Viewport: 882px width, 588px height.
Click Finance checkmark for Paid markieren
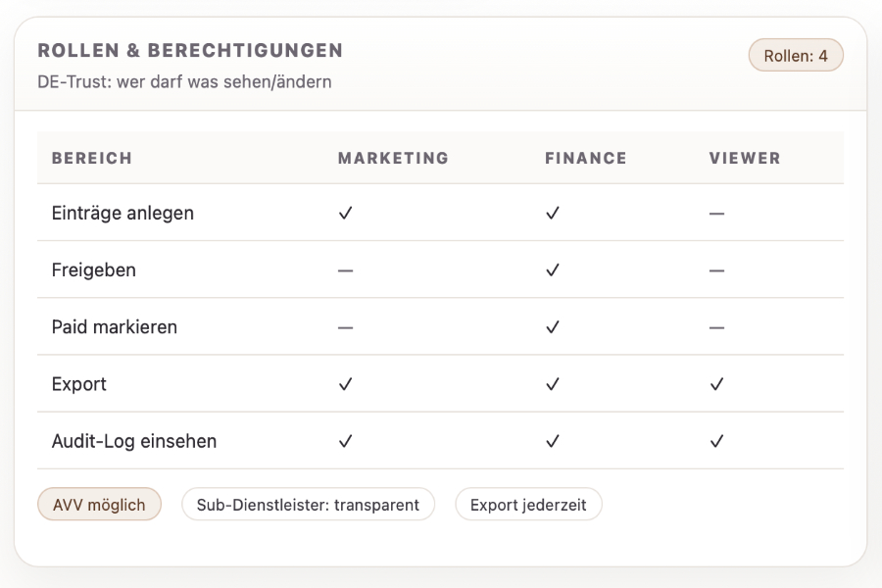click(553, 327)
